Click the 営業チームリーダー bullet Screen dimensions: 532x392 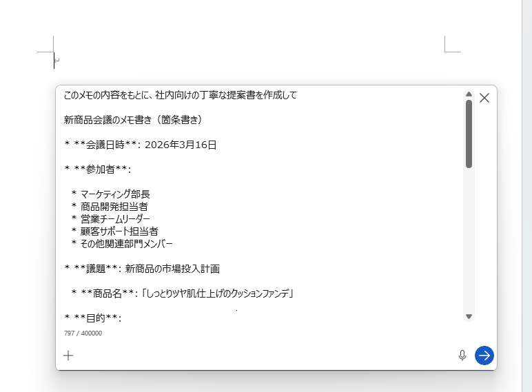(x=111, y=219)
